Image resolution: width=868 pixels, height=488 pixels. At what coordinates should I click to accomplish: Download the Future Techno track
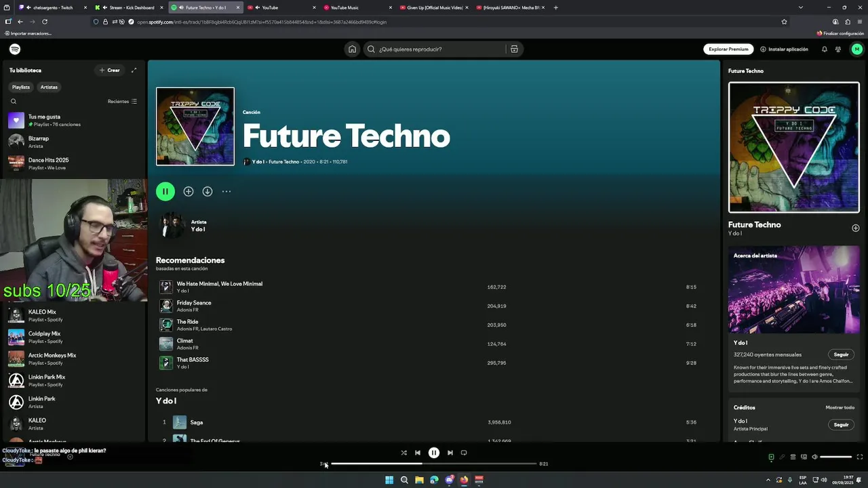[x=208, y=192]
